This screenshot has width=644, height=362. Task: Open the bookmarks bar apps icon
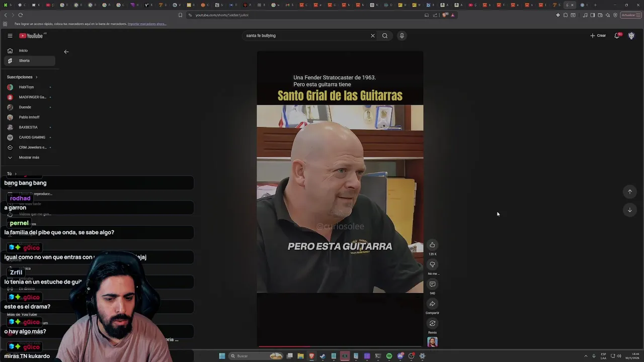tap(5, 24)
